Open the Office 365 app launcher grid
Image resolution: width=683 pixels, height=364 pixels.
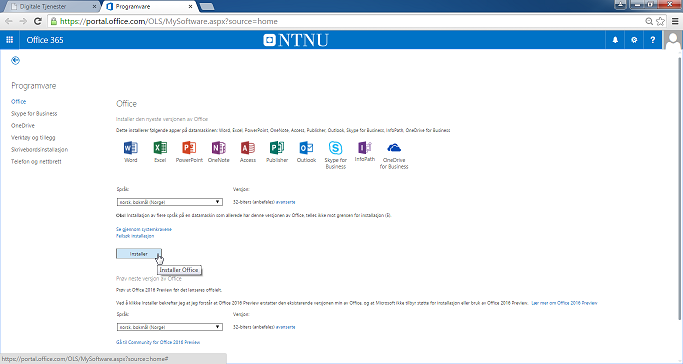click(x=9, y=40)
